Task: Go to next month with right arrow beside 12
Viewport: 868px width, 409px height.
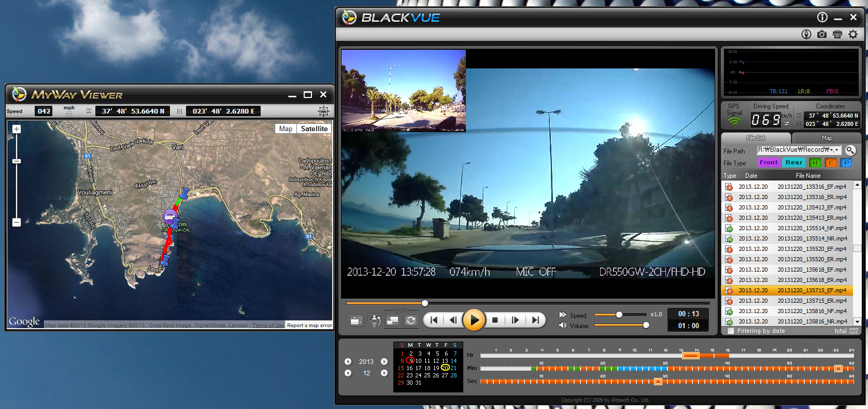Action: (384, 373)
